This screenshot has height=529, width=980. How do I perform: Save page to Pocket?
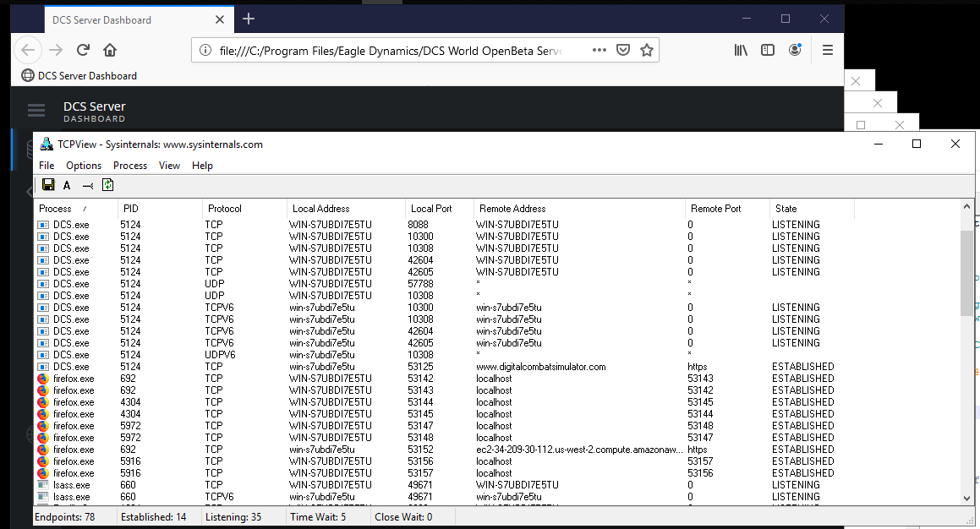(x=623, y=50)
